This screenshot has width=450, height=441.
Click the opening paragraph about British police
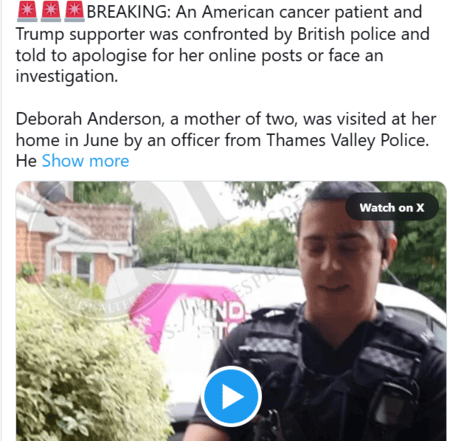[223, 44]
